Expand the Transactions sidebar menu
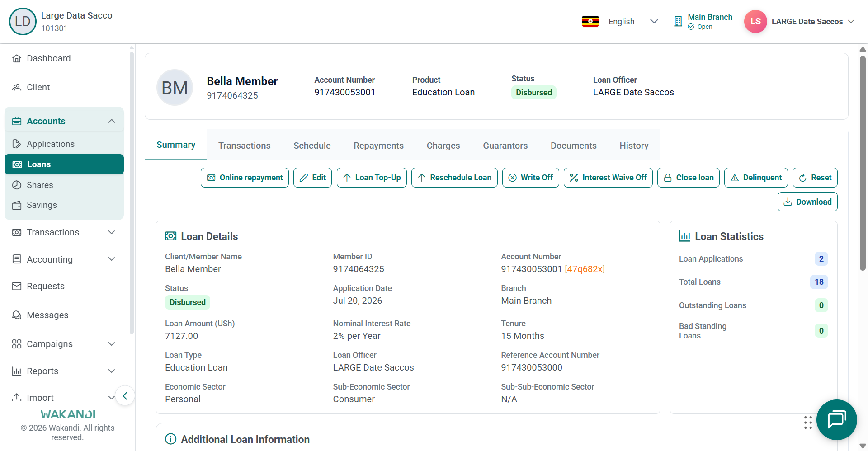 (64, 232)
